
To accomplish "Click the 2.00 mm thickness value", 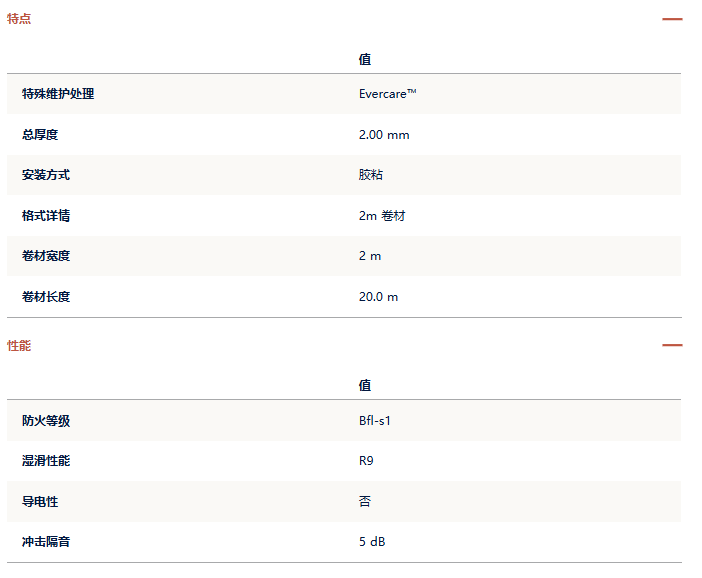I will (x=384, y=135).
